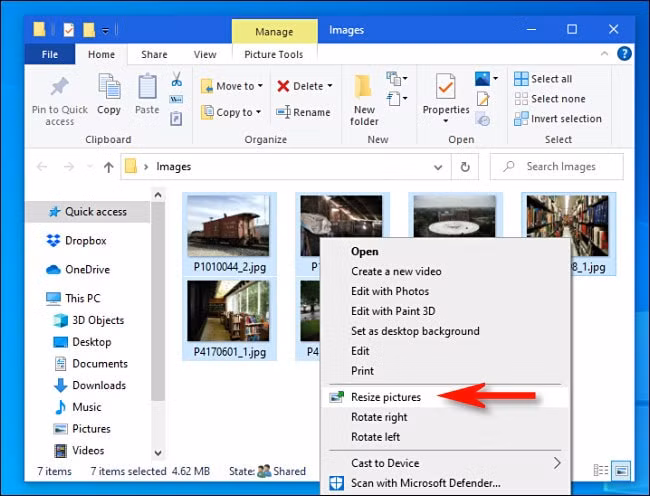Click the Search Images field
This screenshot has width=650, height=496.
(557, 167)
